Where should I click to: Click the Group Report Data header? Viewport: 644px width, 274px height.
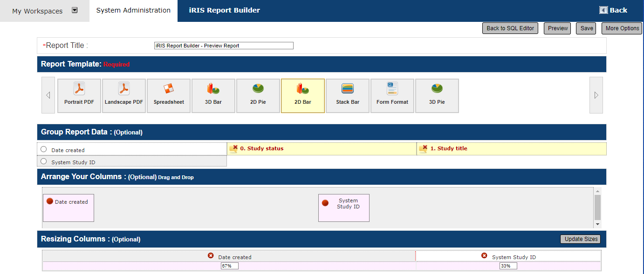coord(322,132)
